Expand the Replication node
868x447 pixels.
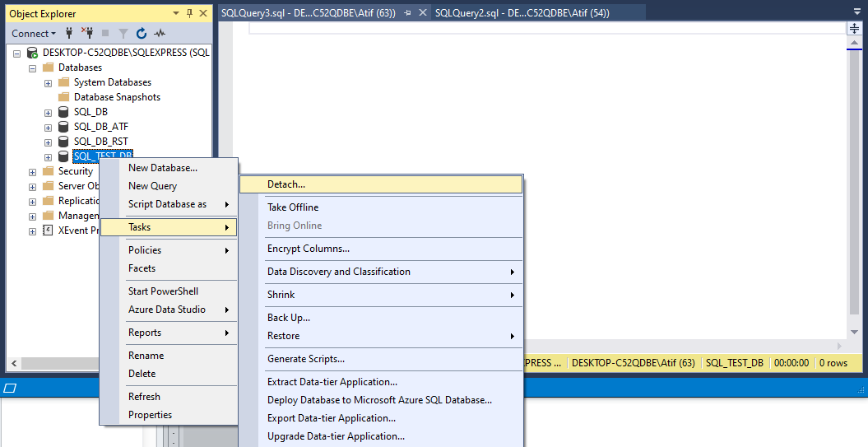click(32, 201)
